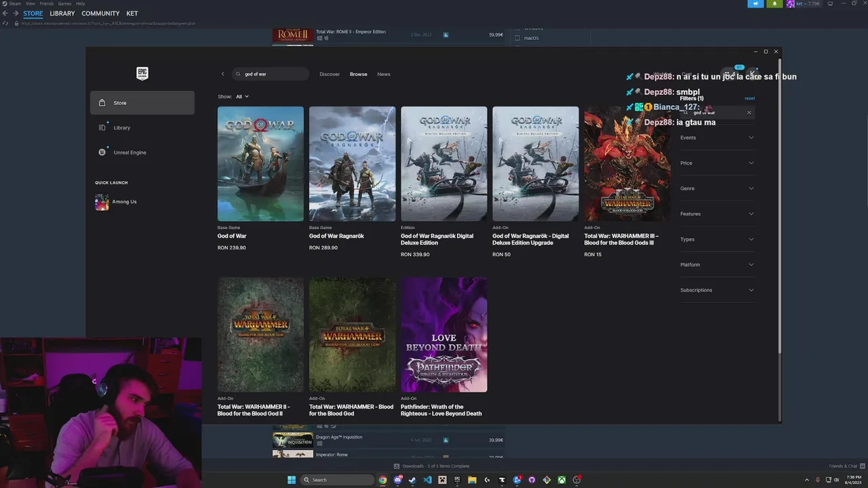Expand the Events filter
Viewport: 868px width, 488px height.
pyautogui.click(x=717, y=138)
